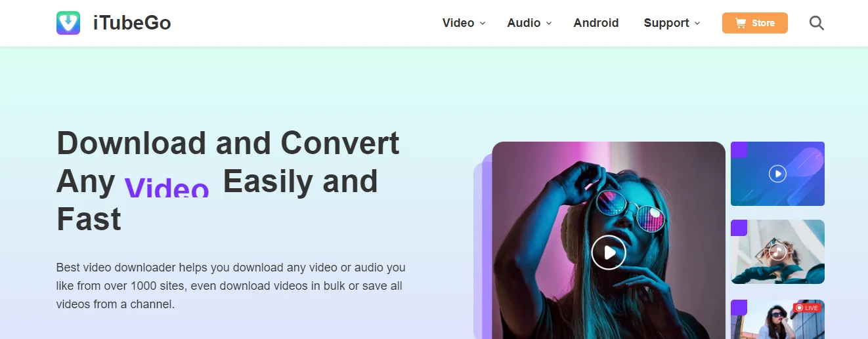The height and width of the screenshot is (339, 868).
Task: Click the red LIVE badge icon
Action: [x=807, y=308]
